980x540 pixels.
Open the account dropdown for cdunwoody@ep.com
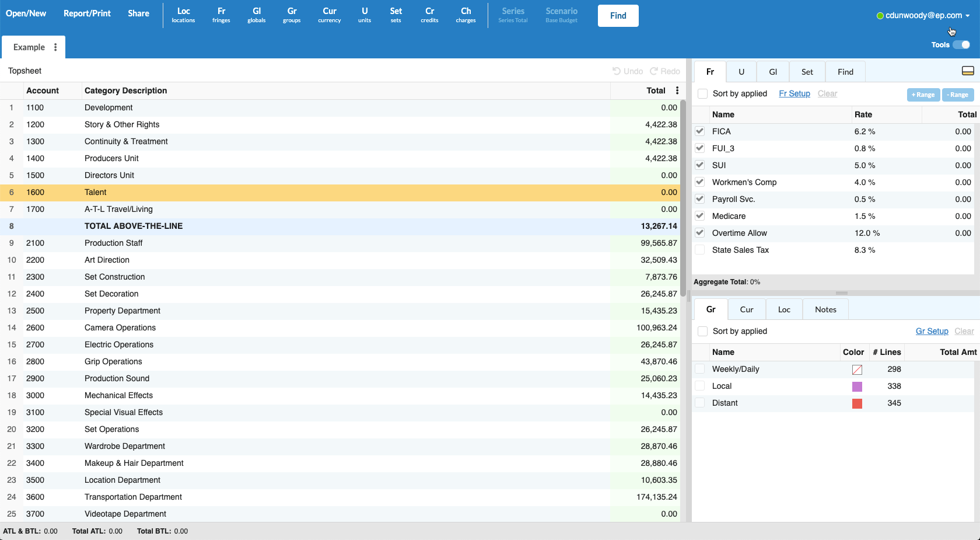click(x=923, y=16)
